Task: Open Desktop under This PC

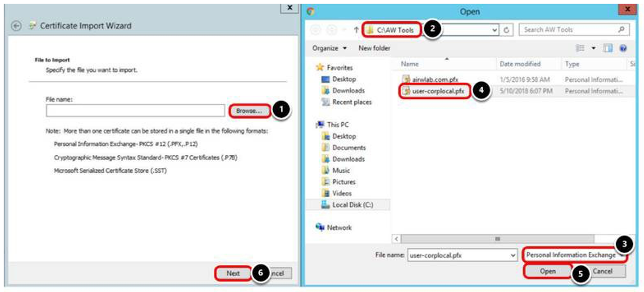Action: point(344,137)
